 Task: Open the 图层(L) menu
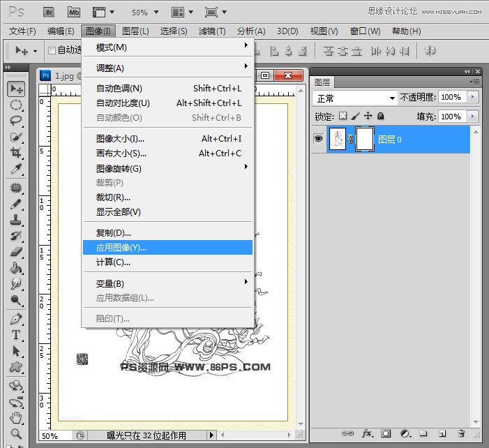coord(135,31)
